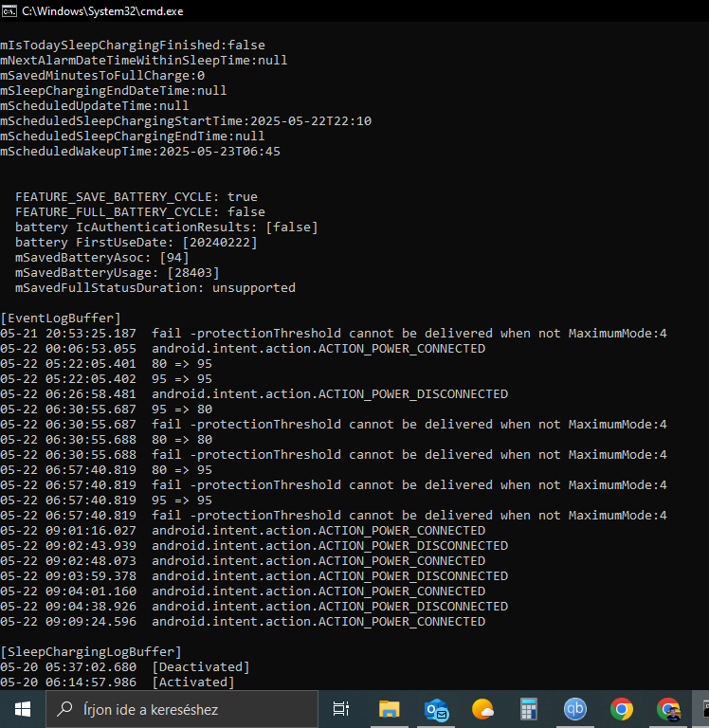Click the 05-20 06:14:57.986 [Activated] line
The height and width of the screenshot is (728, 709).
(118, 682)
